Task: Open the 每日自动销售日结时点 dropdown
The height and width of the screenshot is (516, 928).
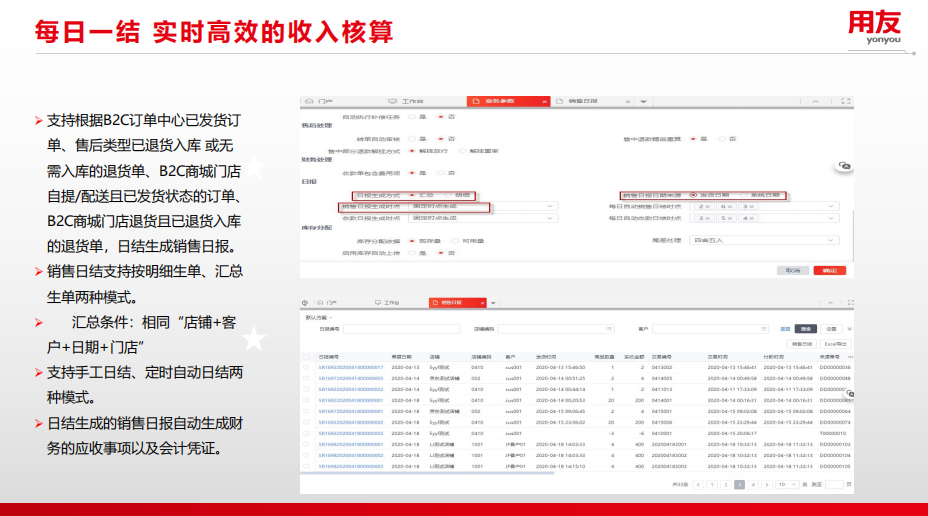Action: [764, 207]
